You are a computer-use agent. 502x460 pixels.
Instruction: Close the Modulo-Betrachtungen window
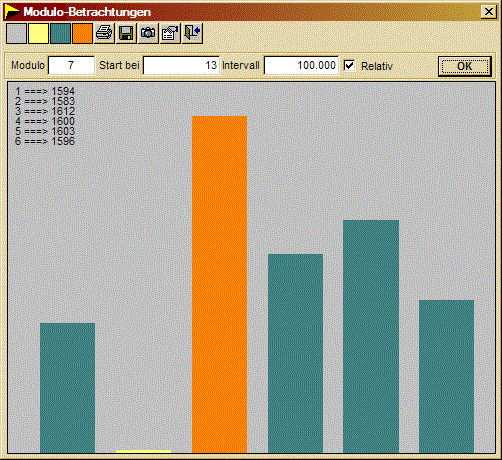[x=489, y=12]
